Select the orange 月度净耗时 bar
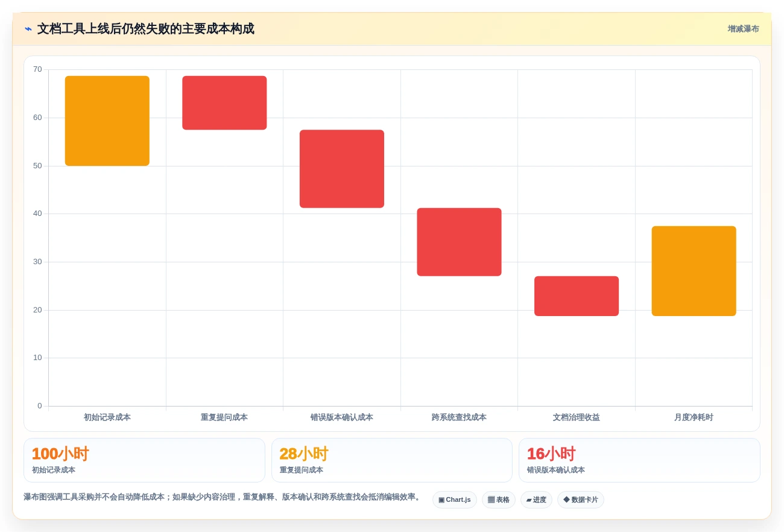This screenshot has width=784, height=532. pos(694,271)
